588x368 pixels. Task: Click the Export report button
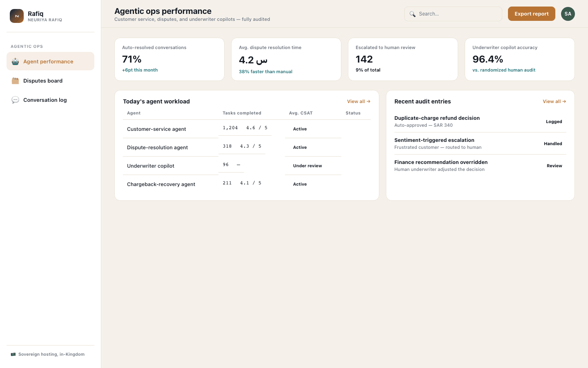[531, 14]
